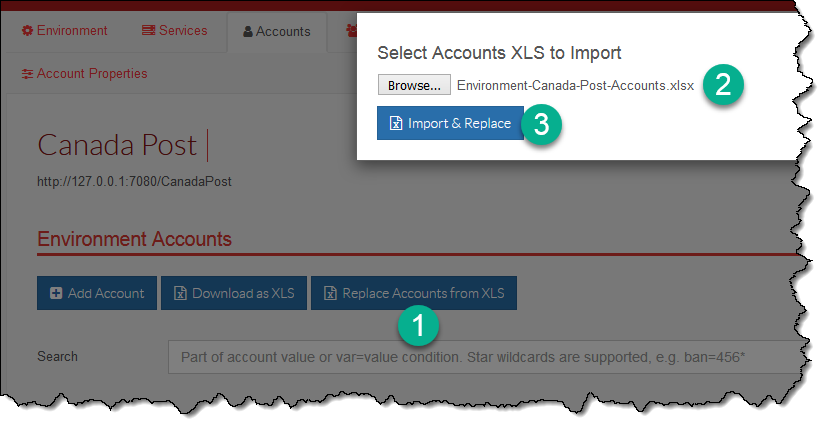Click the gear icon on Environment tab
Image resolution: width=830 pixels, height=431 pixels.
27,31
